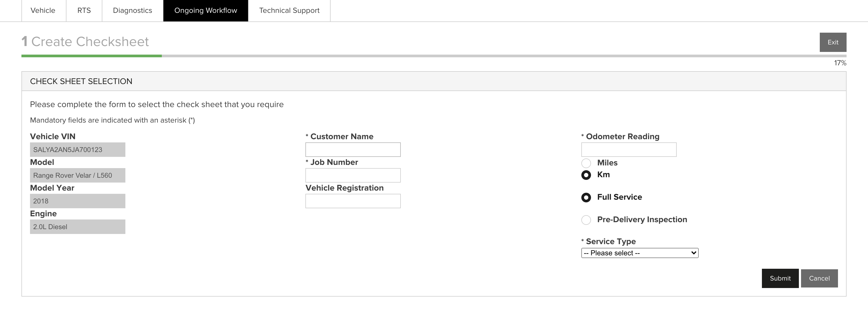Screen dimensions: 868x318
Task: Click the Odometer Reading input box
Action: point(628,150)
